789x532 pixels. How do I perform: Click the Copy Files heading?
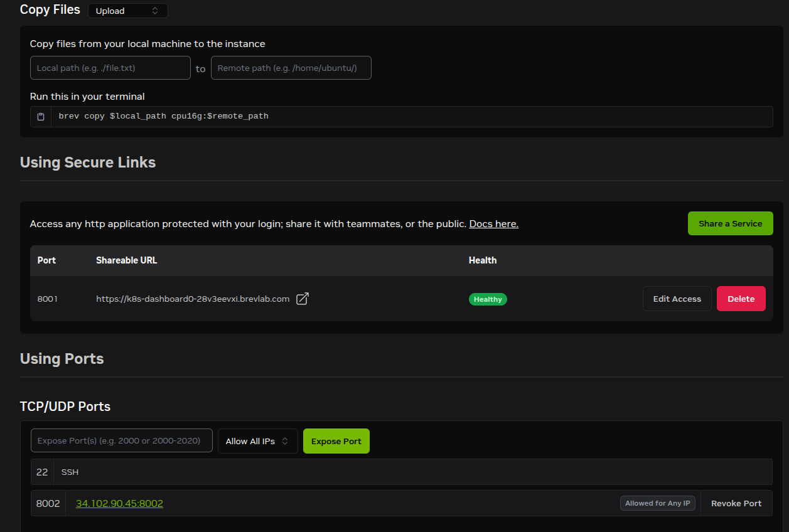50,9
